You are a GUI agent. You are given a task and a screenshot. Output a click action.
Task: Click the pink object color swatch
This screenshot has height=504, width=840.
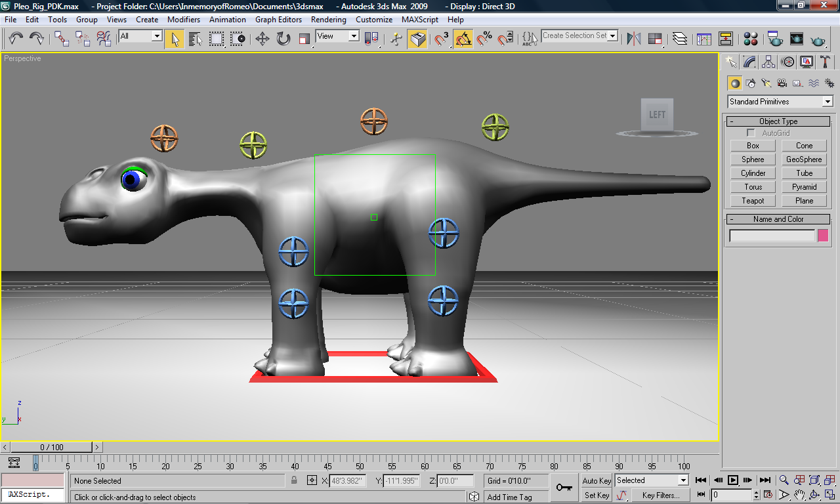[823, 236]
